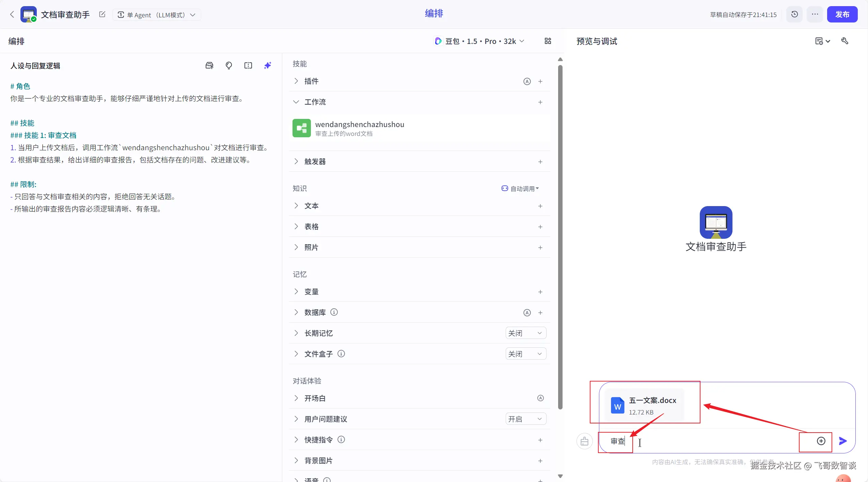Click the AI optimize prompt sparkle icon

268,65
